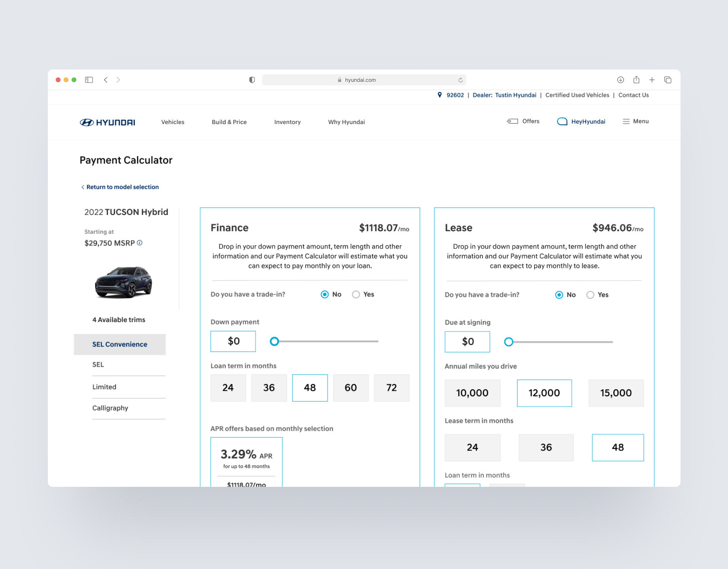The image size is (728, 569).
Task: Click the Due at signing slider handle
Action: click(x=509, y=342)
